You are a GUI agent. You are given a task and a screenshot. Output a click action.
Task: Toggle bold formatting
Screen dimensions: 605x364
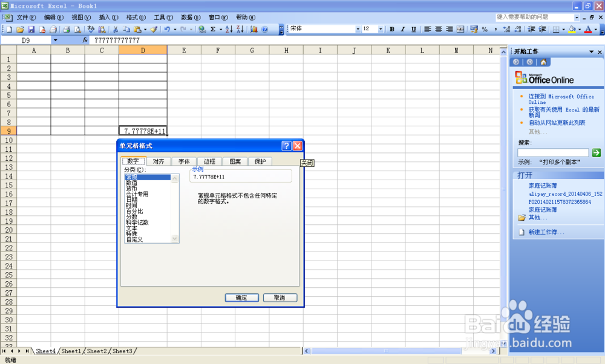(392, 29)
